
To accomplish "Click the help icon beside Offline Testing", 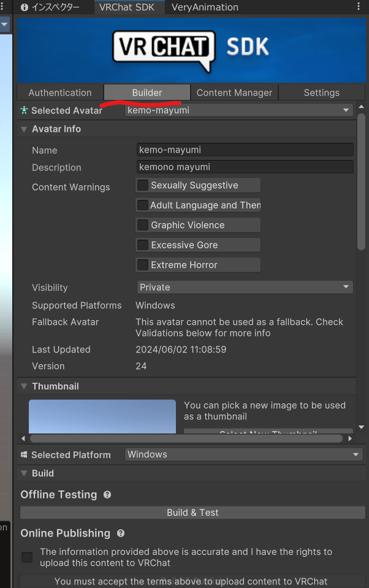I will point(107,495).
